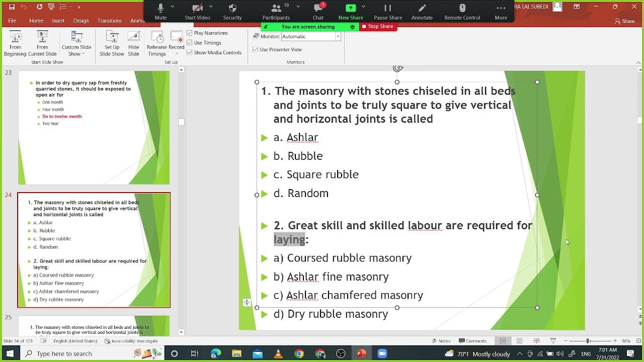644x362 pixels.
Task: Open Custom Slide Show dropdown
Action: 76,44
